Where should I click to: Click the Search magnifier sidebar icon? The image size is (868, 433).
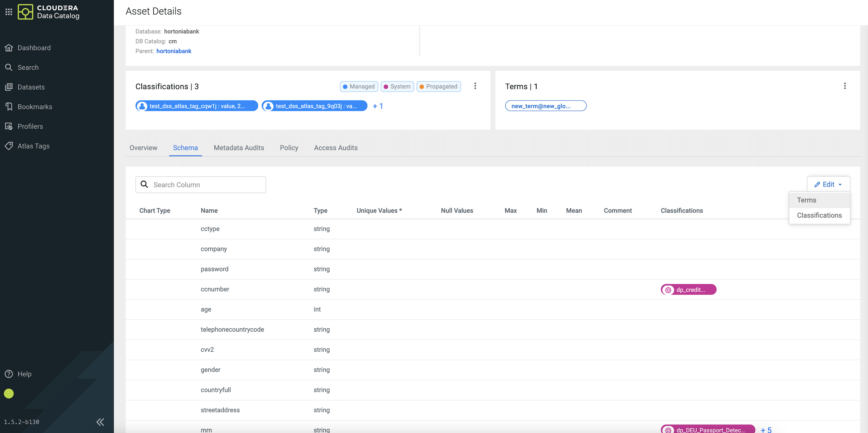pos(9,67)
